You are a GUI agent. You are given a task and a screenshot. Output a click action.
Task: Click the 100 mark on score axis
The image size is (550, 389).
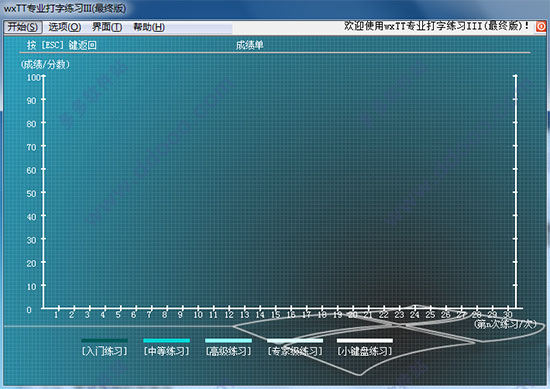(x=34, y=77)
